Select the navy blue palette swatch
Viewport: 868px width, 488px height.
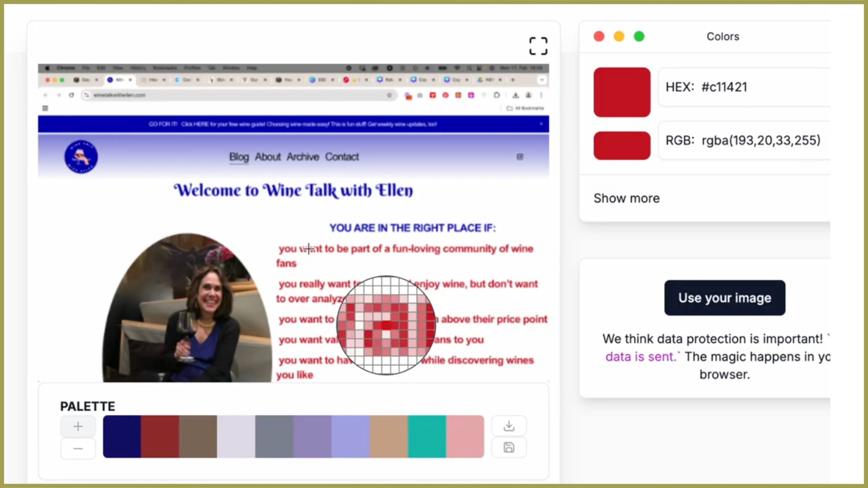pos(122,436)
